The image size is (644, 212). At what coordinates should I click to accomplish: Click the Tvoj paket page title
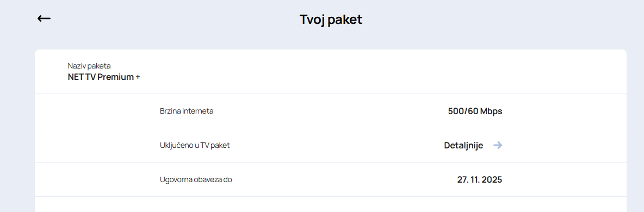tap(331, 20)
